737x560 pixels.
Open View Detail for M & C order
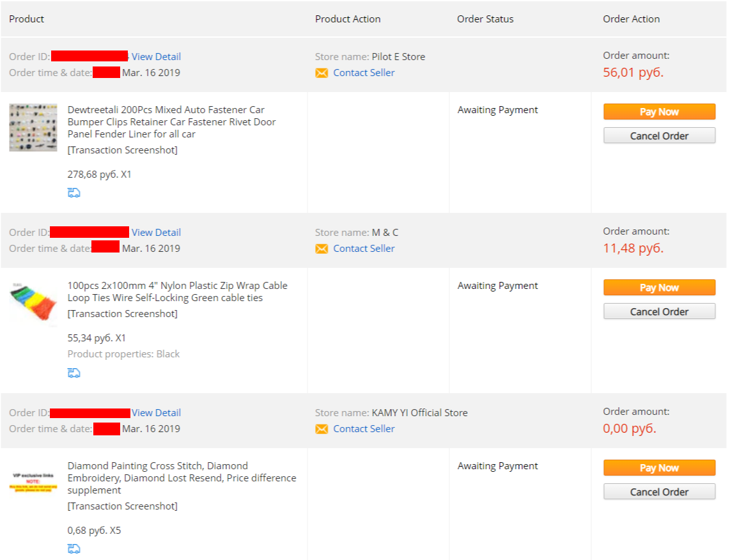click(x=156, y=233)
